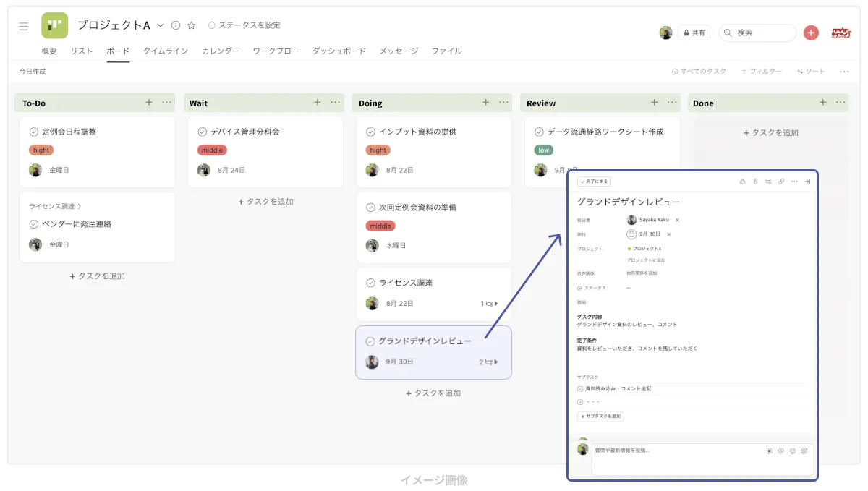Attach a file using paperclip icon
The height and width of the screenshot is (491, 868).
(755, 182)
